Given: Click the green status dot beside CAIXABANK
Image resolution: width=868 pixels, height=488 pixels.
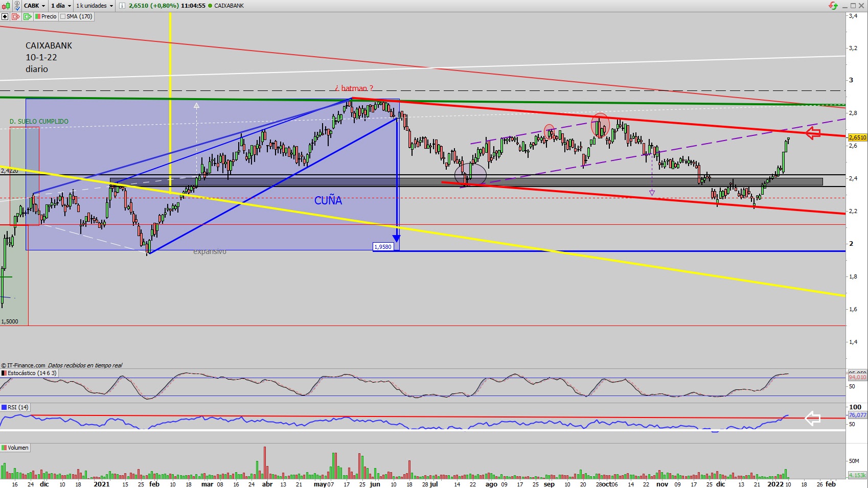Looking at the screenshot, I should click(x=210, y=6).
